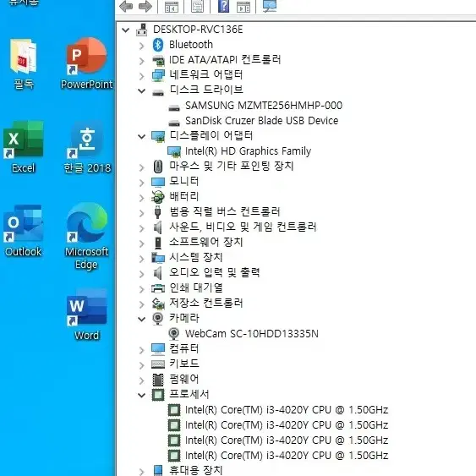Viewport: 476px width, 476px height.
Task: Expand the IDE ATA/ATAPI 컨트롤러 category
Action: coord(141,61)
